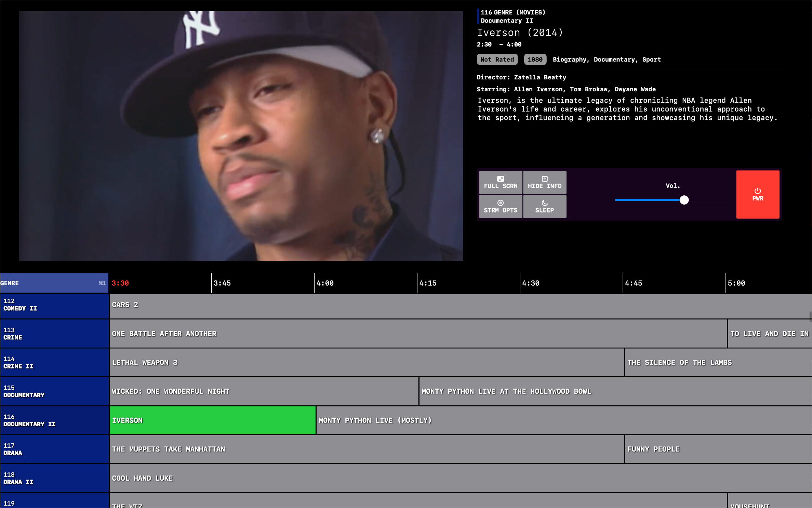
Task: Select channel 115 Documentary
Action: click(x=54, y=391)
